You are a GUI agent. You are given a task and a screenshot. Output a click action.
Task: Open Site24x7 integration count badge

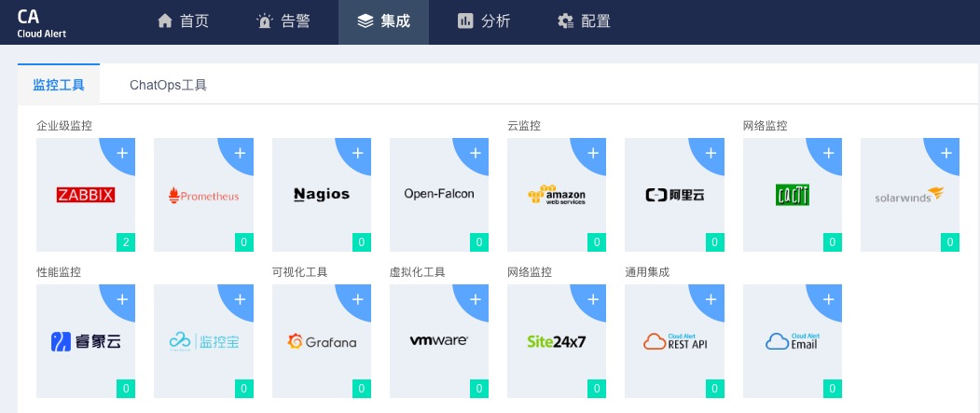point(597,389)
